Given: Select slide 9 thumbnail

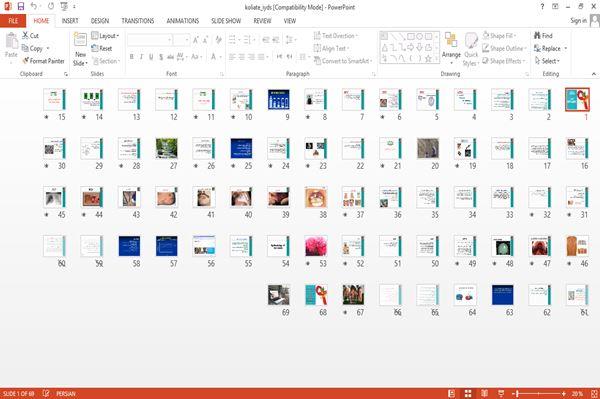Looking at the screenshot, I should [x=279, y=99].
